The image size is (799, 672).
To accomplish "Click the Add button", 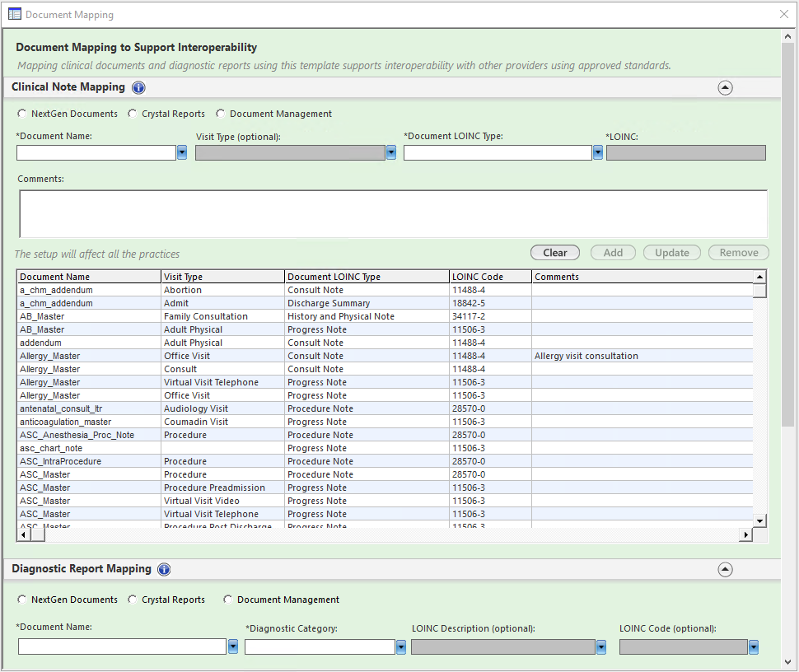I will tap(613, 253).
